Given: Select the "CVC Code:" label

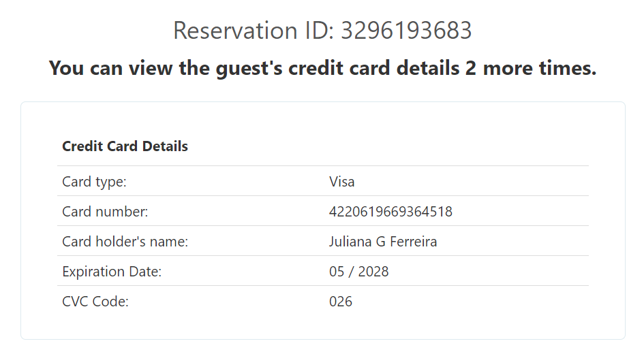Looking at the screenshot, I should point(95,302).
